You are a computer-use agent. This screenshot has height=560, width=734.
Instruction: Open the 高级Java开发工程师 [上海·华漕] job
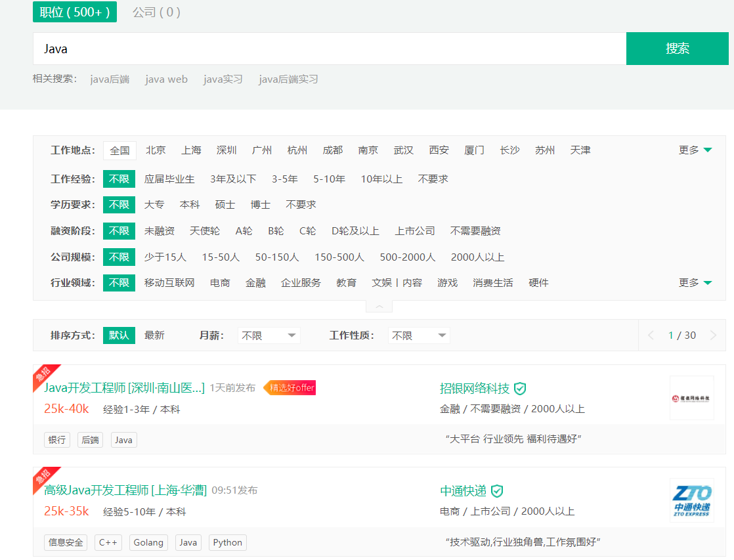tap(125, 490)
